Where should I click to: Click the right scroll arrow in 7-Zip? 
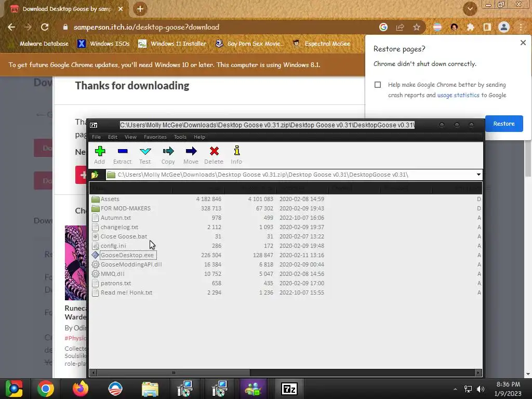click(478, 373)
